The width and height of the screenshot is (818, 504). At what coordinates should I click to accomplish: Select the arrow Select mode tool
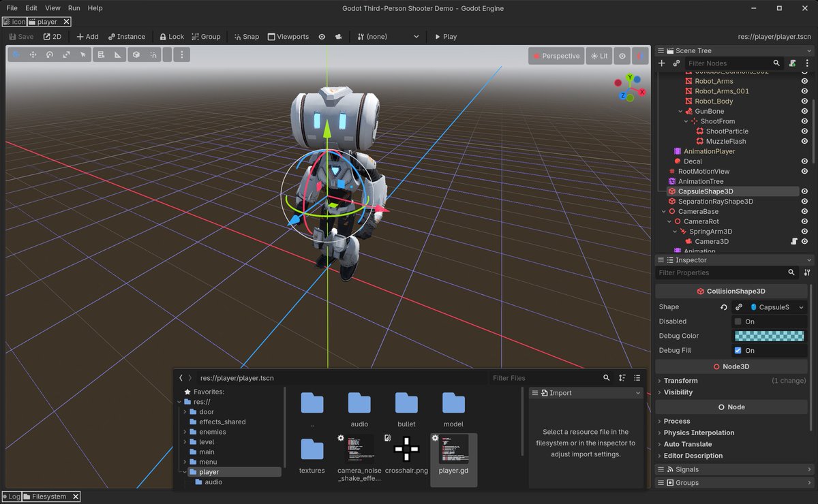click(83, 54)
